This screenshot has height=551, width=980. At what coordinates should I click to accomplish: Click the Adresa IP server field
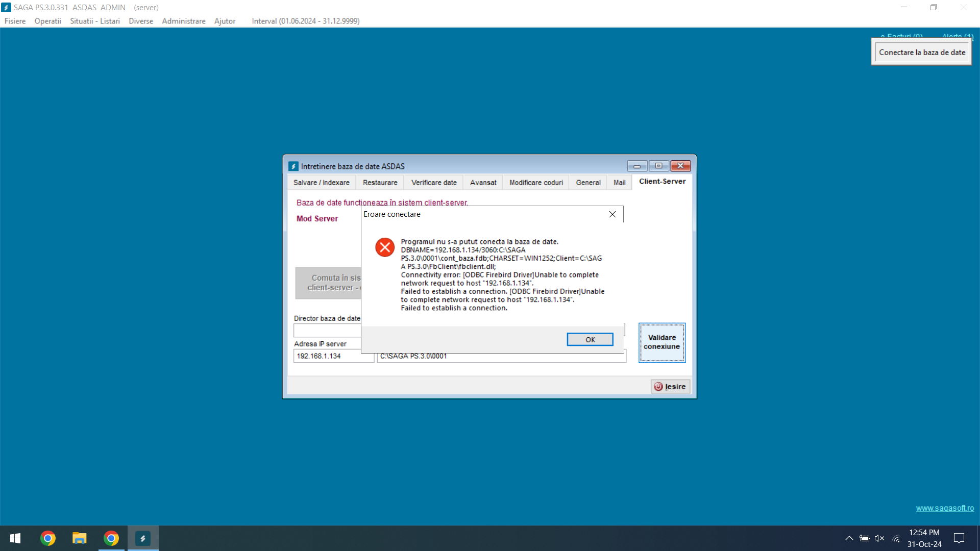(334, 356)
